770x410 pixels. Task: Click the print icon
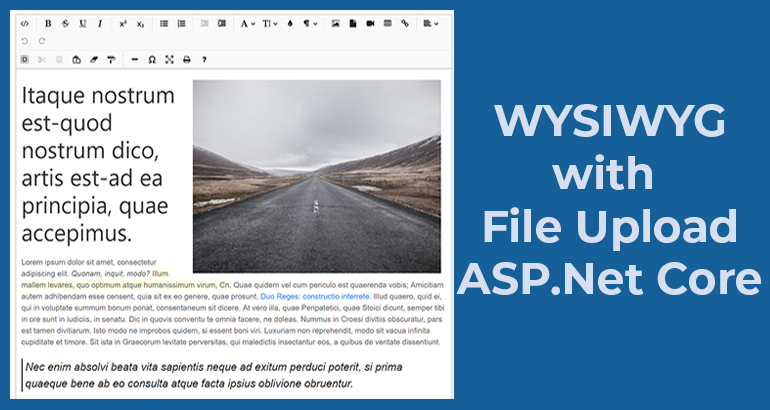187,59
